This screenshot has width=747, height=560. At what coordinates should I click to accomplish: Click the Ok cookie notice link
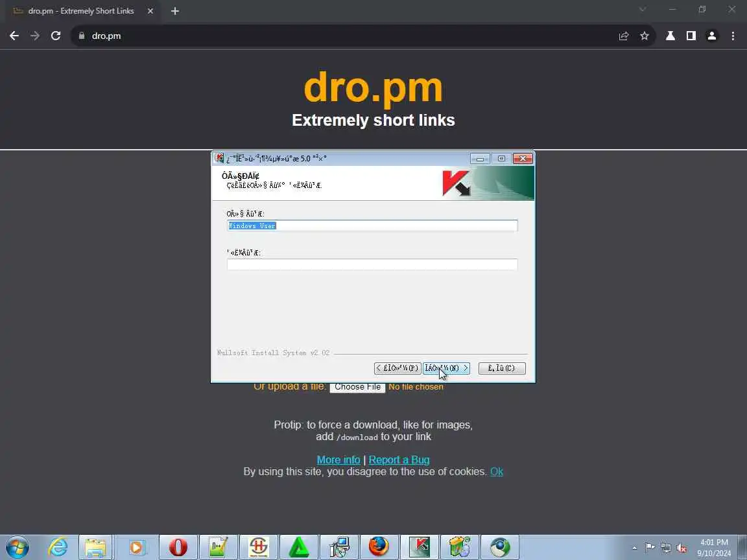pyautogui.click(x=497, y=471)
